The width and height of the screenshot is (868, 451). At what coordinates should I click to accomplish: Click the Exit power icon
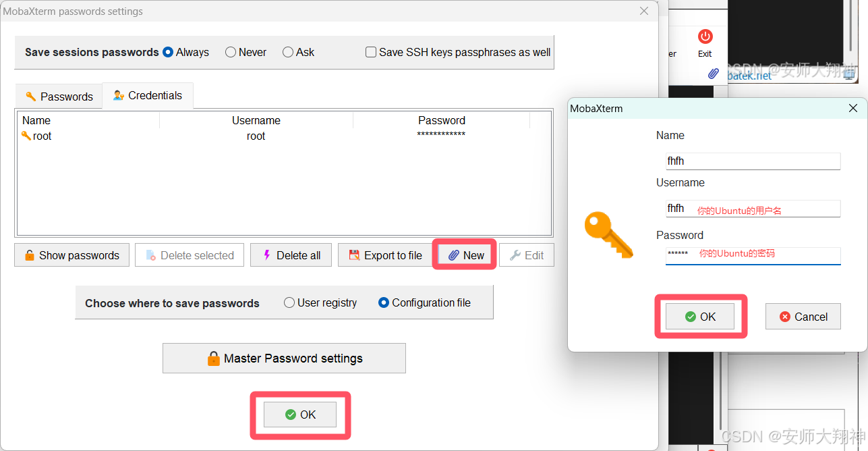[x=705, y=36]
